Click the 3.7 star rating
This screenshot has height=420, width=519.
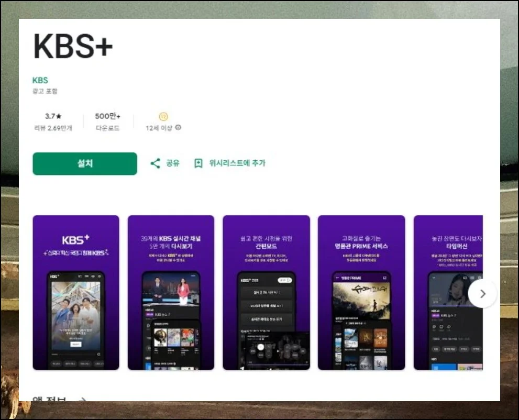pos(53,116)
